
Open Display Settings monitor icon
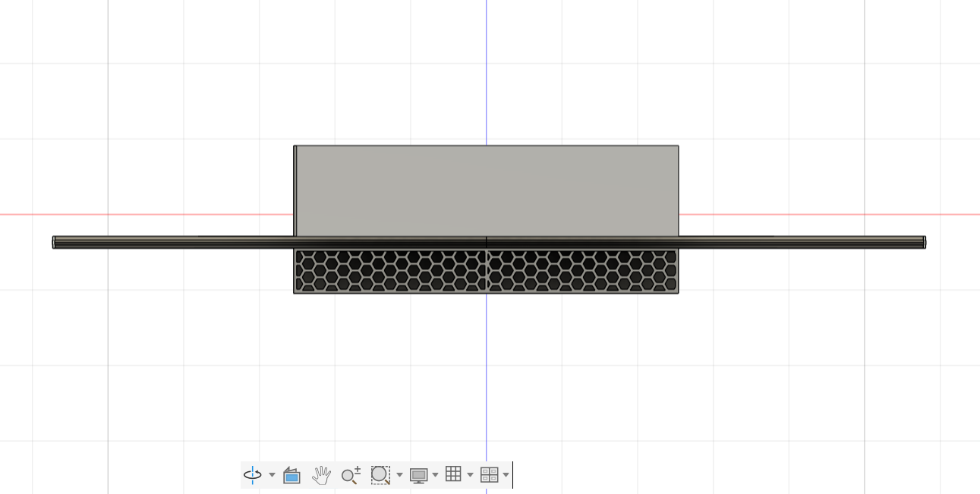[418, 475]
